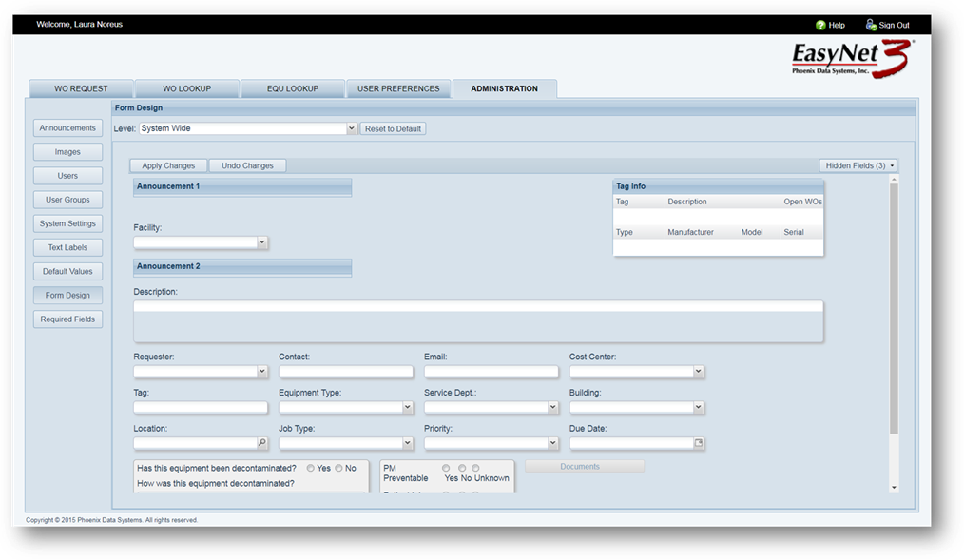Screen dimensions: 964x560
Task: Click the Reset to Default button
Action: 393,128
